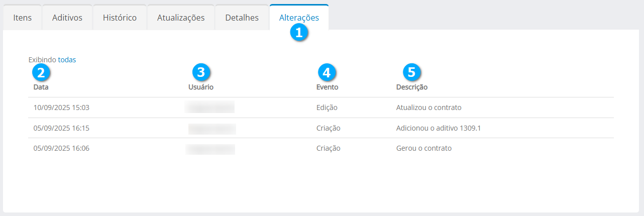This screenshot has height=216, width=644.
Task: Click the numbered badge 2 above Data
Action: pyautogui.click(x=41, y=72)
